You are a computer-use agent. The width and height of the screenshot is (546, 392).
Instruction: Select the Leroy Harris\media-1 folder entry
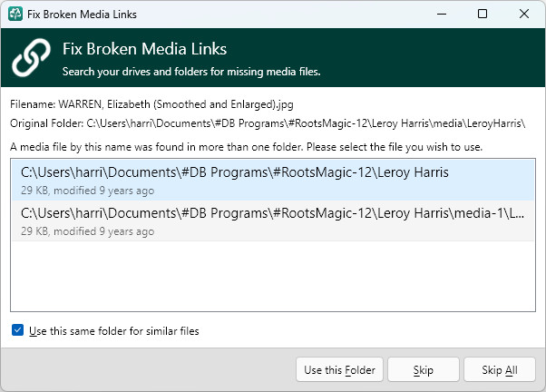click(273, 220)
